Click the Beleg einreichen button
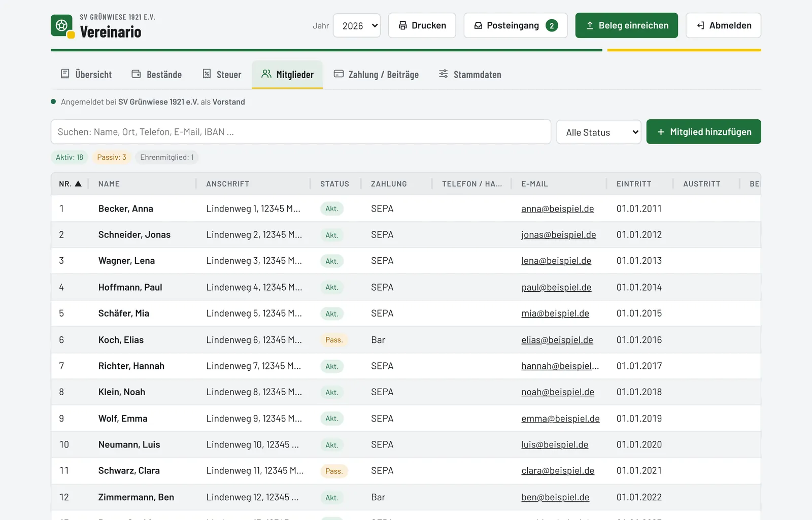Image resolution: width=812 pixels, height=520 pixels. (x=626, y=25)
